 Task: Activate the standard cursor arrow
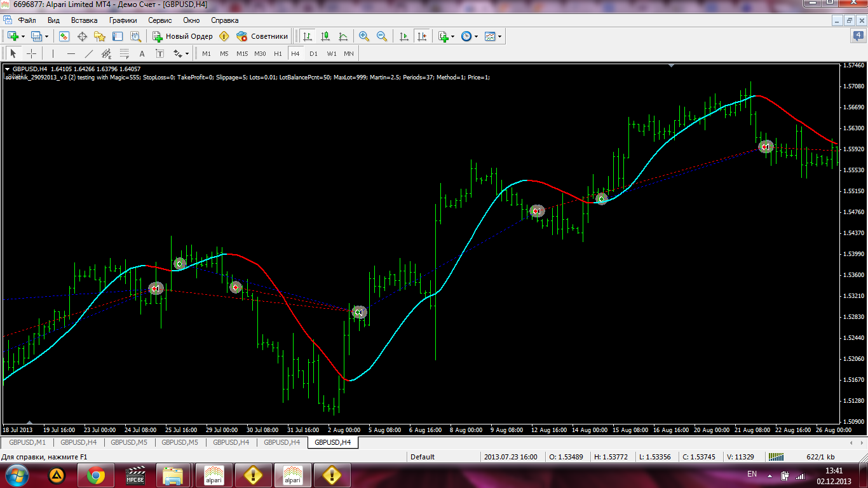(x=13, y=53)
